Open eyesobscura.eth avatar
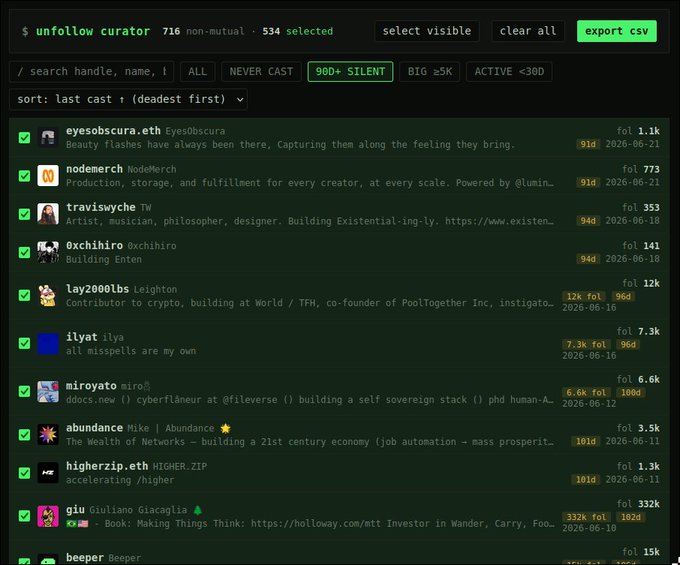Screen dimensions: 680x565 (x=48, y=137)
